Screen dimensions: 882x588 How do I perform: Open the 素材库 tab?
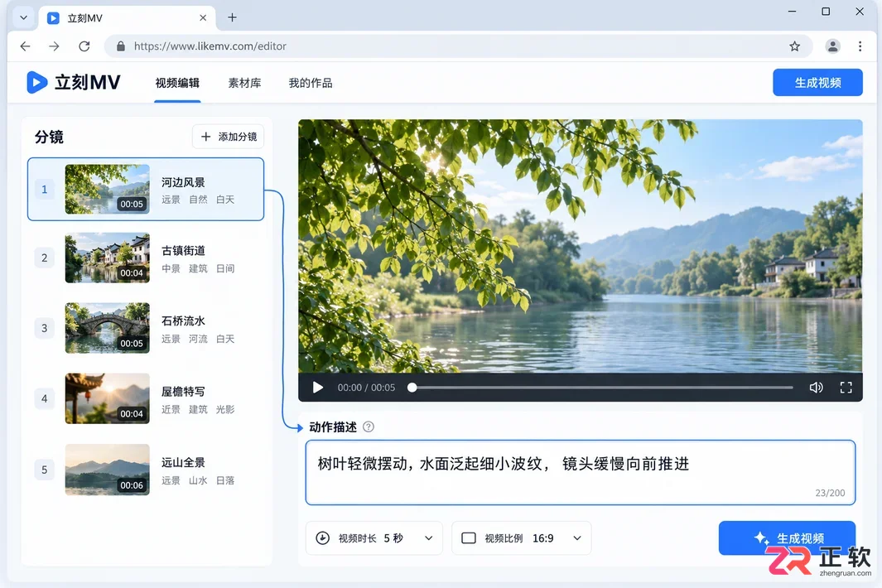point(244,84)
